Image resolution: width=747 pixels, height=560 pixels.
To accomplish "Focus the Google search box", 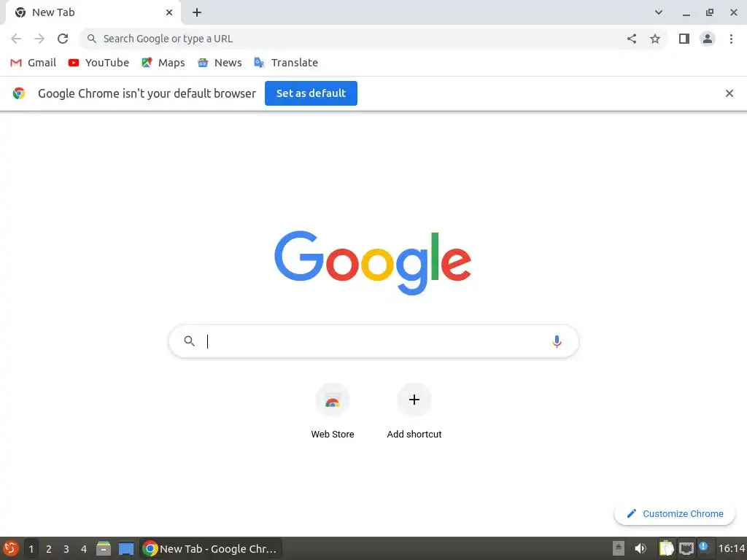I will click(x=373, y=341).
